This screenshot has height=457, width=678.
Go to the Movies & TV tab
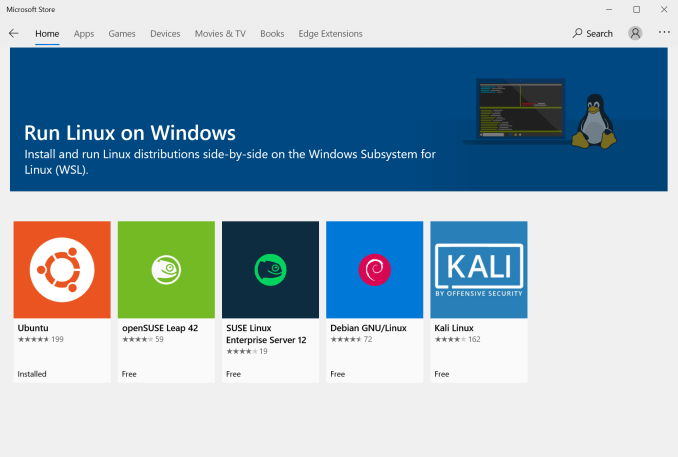pyautogui.click(x=220, y=34)
